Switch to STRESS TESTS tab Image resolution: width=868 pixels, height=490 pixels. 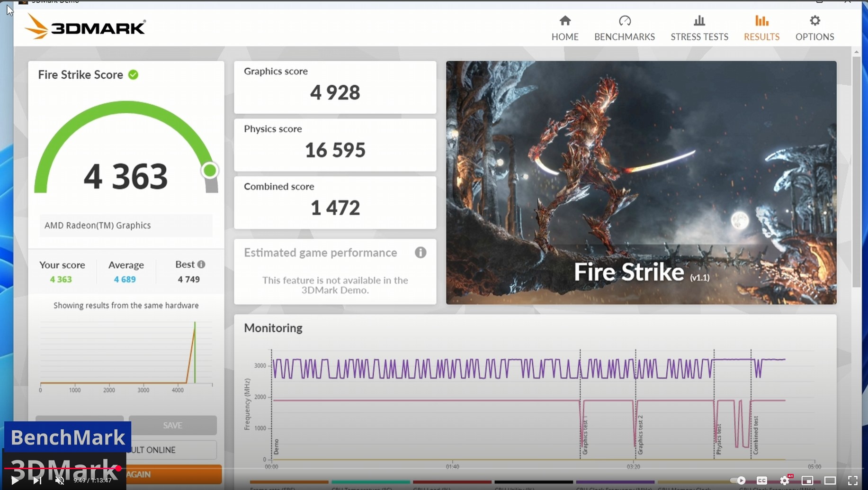(x=699, y=28)
